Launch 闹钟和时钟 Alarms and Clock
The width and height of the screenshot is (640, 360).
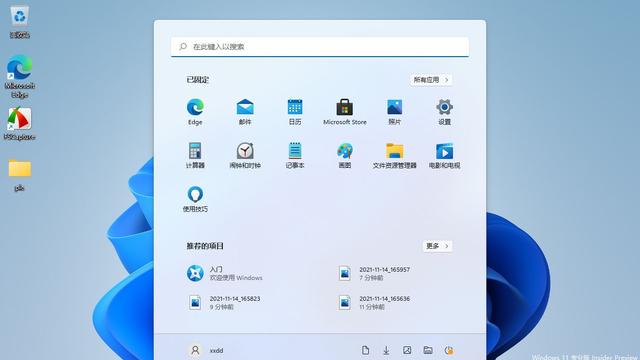tap(245, 155)
